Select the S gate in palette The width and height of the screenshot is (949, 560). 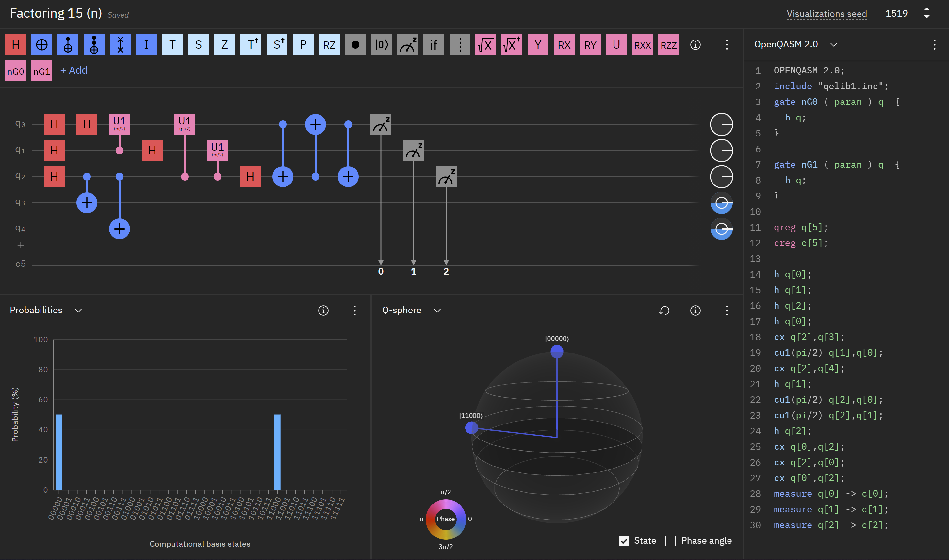[199, 45]
